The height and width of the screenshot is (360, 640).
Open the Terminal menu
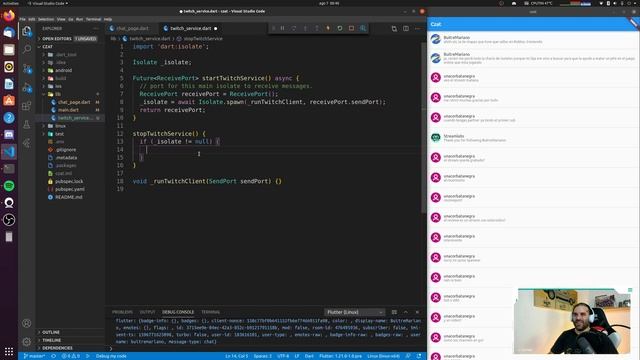(93, 19)
